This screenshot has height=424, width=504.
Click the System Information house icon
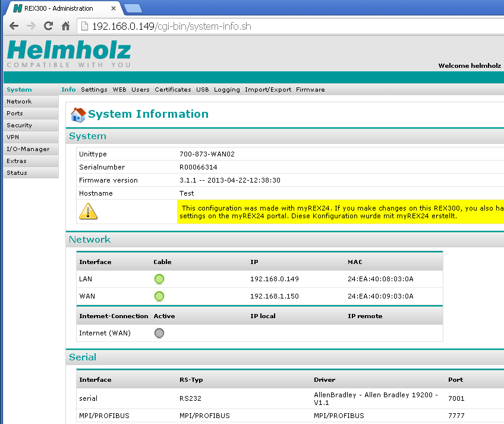click(78, 115)
